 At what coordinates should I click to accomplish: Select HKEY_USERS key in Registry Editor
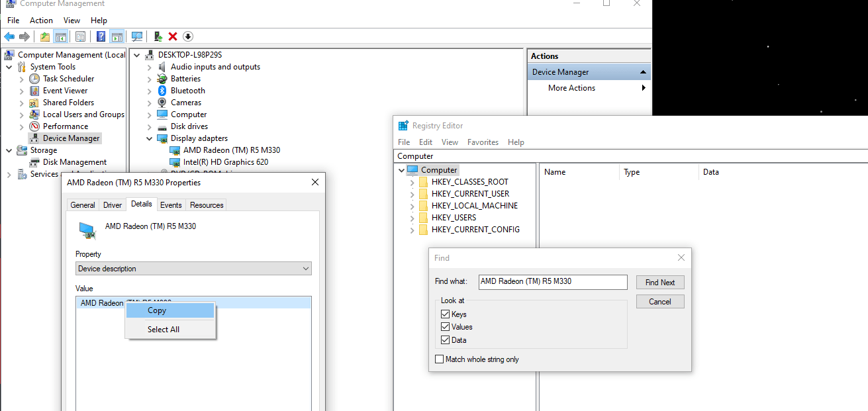(454, 218)
